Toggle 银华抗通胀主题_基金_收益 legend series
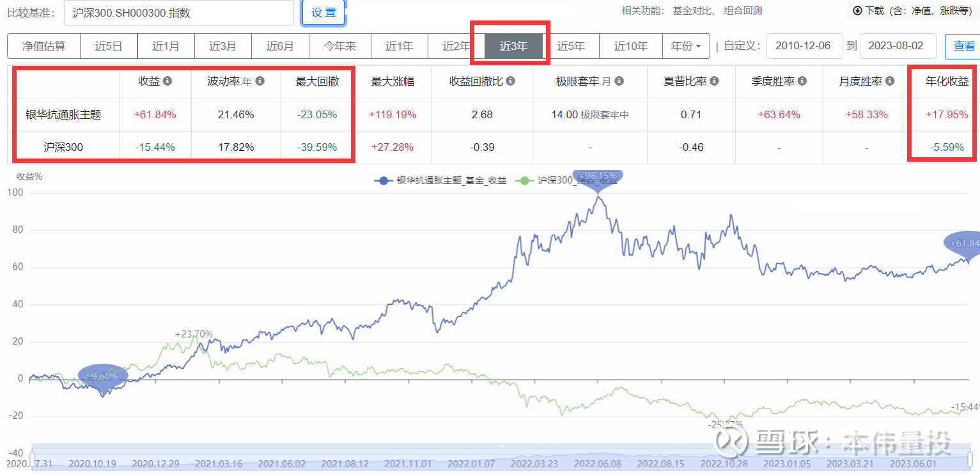This screenshot has height=473, width=980. (x=440, y=181)
